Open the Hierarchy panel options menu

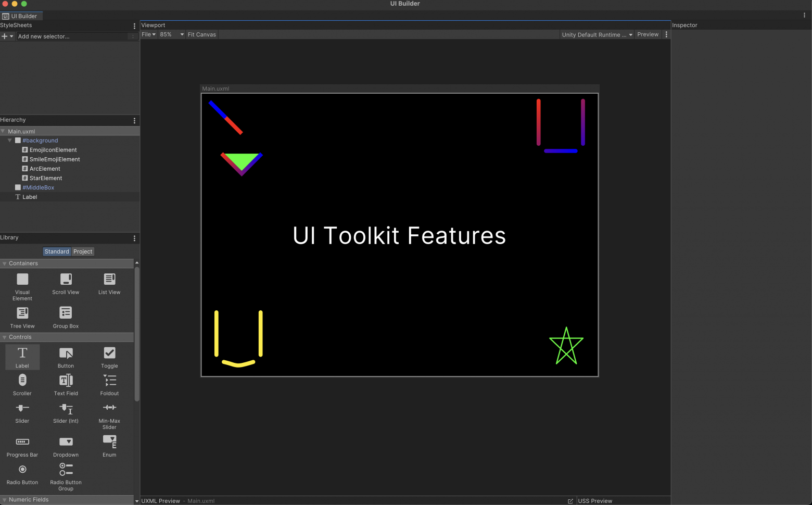point(134,121)
